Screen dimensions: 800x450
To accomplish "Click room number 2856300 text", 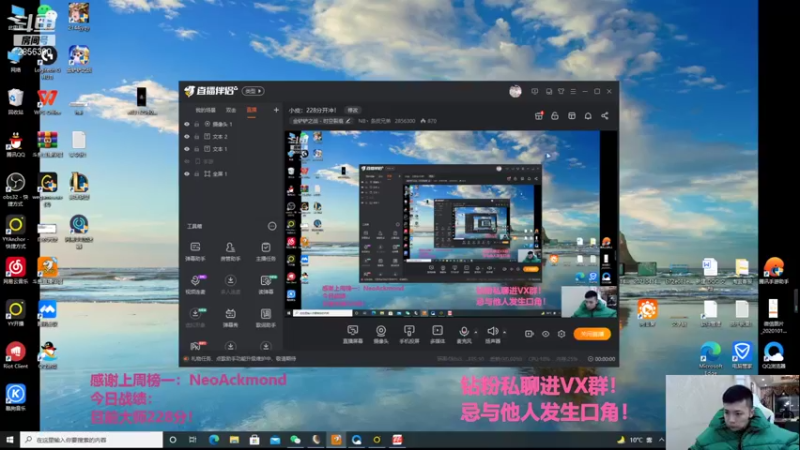I will pyautogui.click(x=405, y=121).
